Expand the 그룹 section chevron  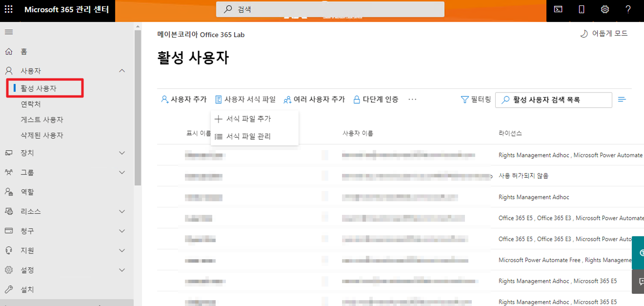(122, 172)
